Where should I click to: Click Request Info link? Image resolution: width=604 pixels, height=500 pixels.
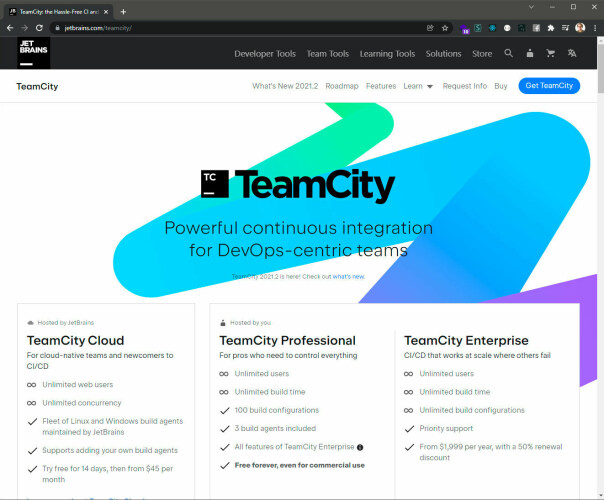465,86
